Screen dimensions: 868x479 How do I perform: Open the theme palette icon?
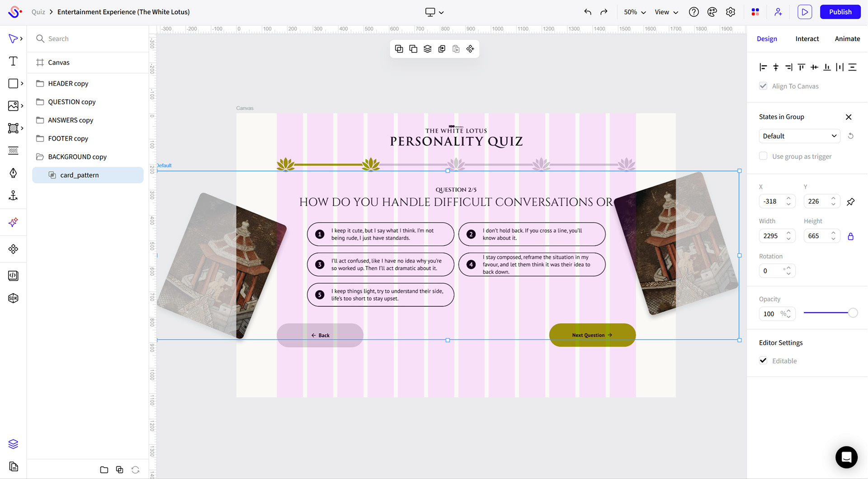(x=712, y=12)
